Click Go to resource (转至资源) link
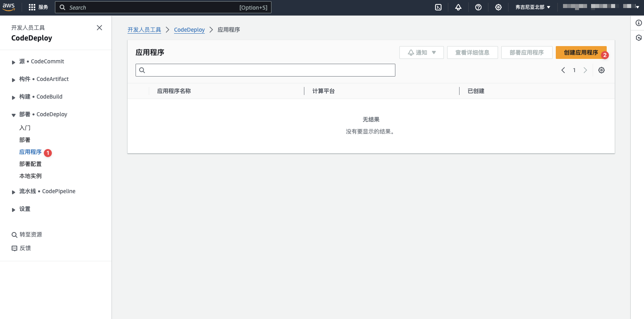Viewport: 644px width, 319px height. [x=31, y=234]
